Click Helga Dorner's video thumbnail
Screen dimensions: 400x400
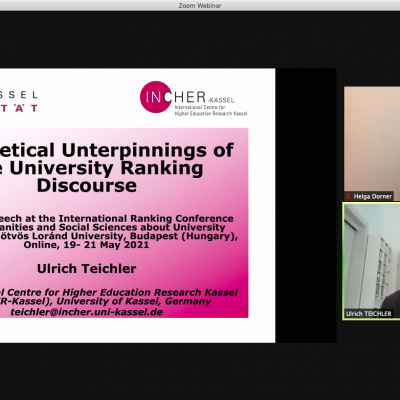click(372, 143)
